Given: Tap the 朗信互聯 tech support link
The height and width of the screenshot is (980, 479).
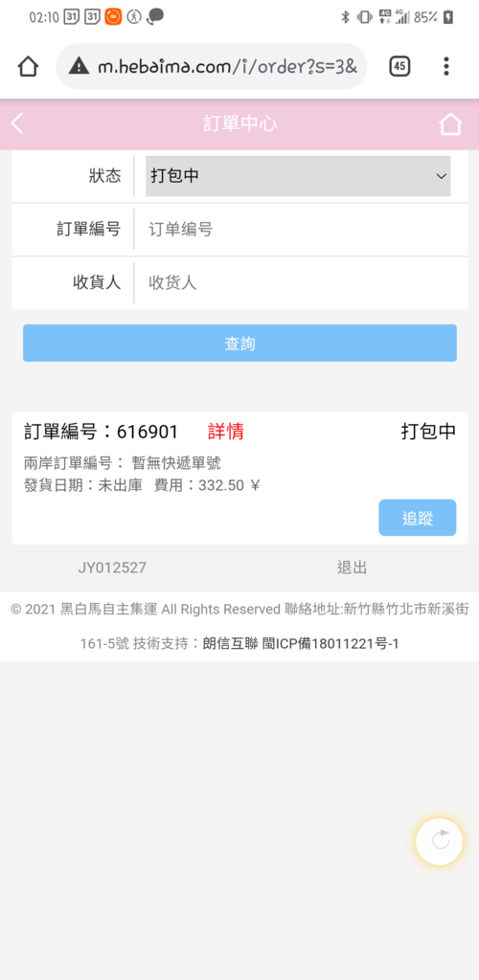Looking at the screenshot, I should [x=231, y=644].
